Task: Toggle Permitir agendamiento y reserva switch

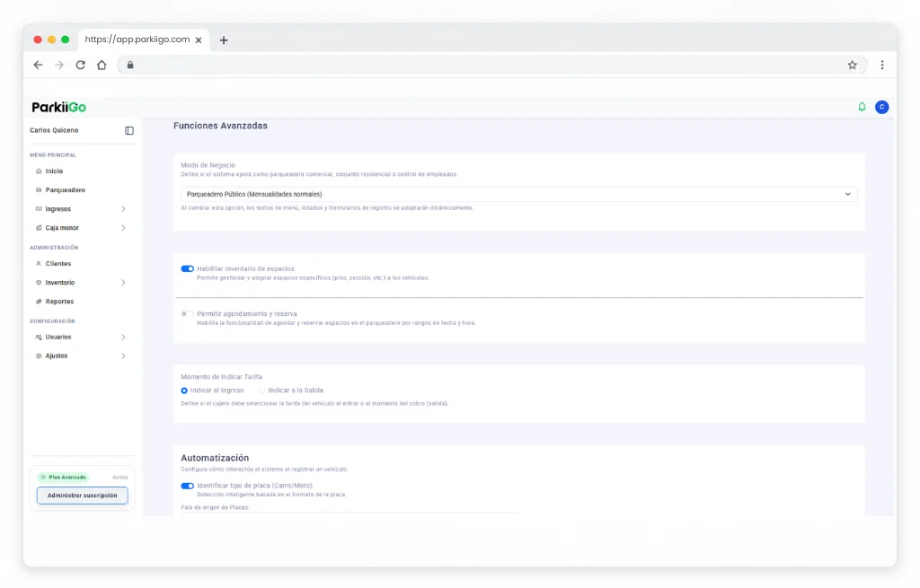Action: (x=187, y=313)
